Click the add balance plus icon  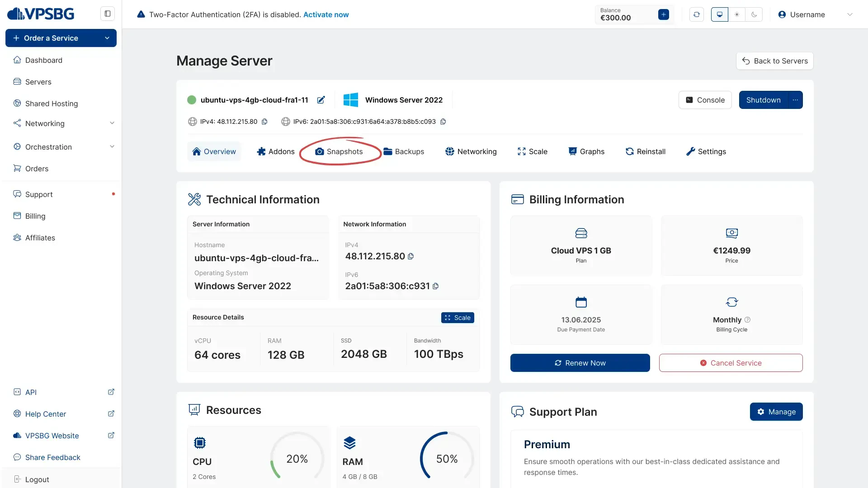coord(663,14)
